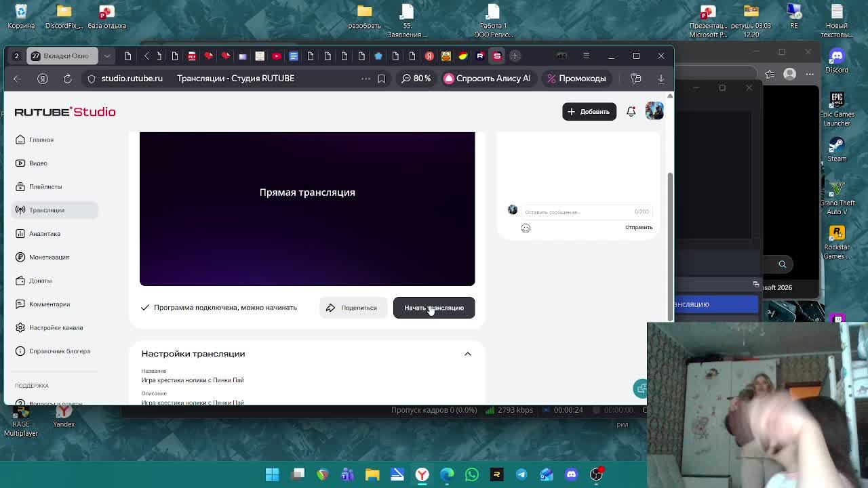Open Донаты in the sidebar
Screen dimensions: 868x488
40,281
